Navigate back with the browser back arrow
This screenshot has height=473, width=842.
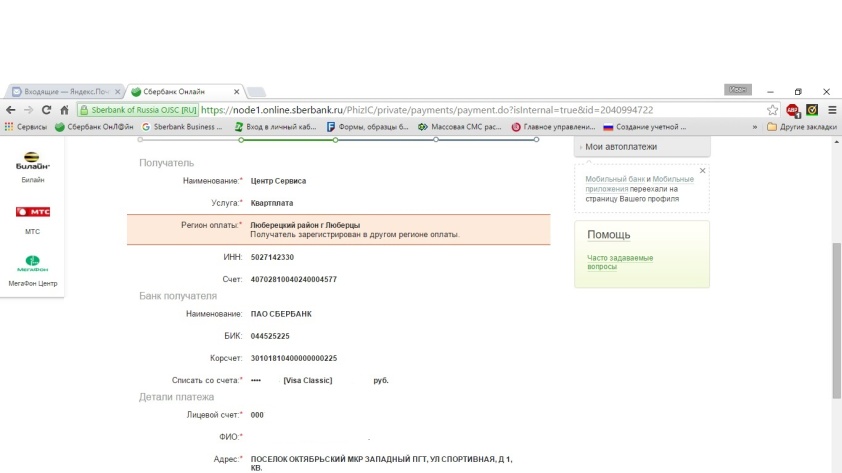[11, 110]
